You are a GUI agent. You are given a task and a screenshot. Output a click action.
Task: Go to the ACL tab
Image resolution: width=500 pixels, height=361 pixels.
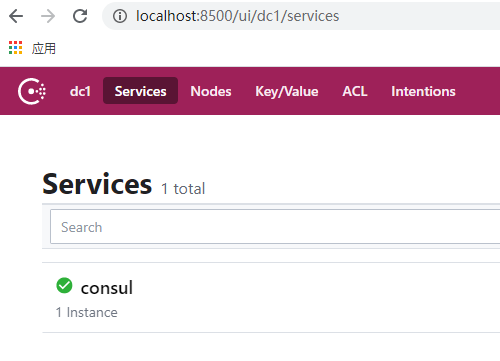pyautogui.click(x=355, y=91)
